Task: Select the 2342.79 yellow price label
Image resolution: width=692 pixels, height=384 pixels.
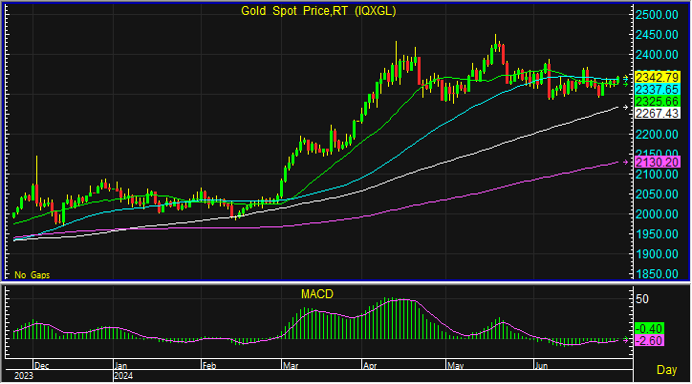Action: tap(657, 77)
